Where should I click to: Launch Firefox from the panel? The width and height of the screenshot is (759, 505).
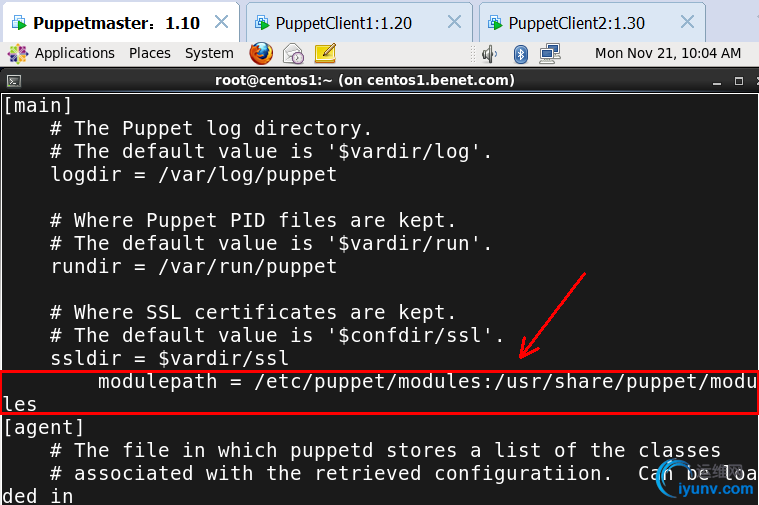click(261, 53)
